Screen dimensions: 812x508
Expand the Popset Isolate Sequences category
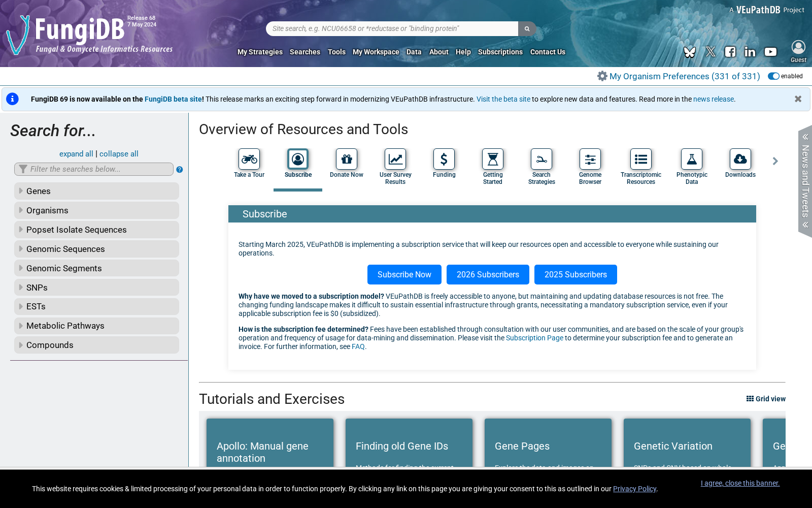click(x=96, y=230)
